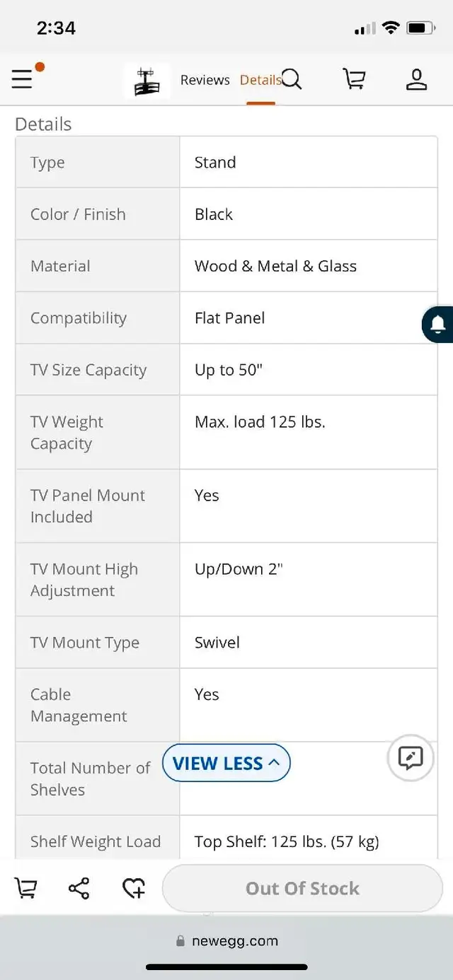453x980 pixels.
Task: Tap the Wood & Metal & Glass value
Action: [275, 266]
